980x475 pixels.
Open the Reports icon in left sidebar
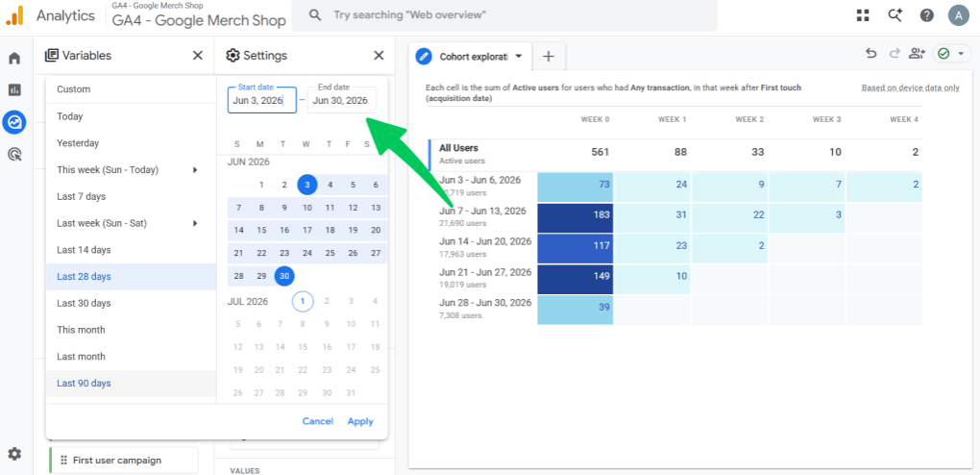coord(14,90)
